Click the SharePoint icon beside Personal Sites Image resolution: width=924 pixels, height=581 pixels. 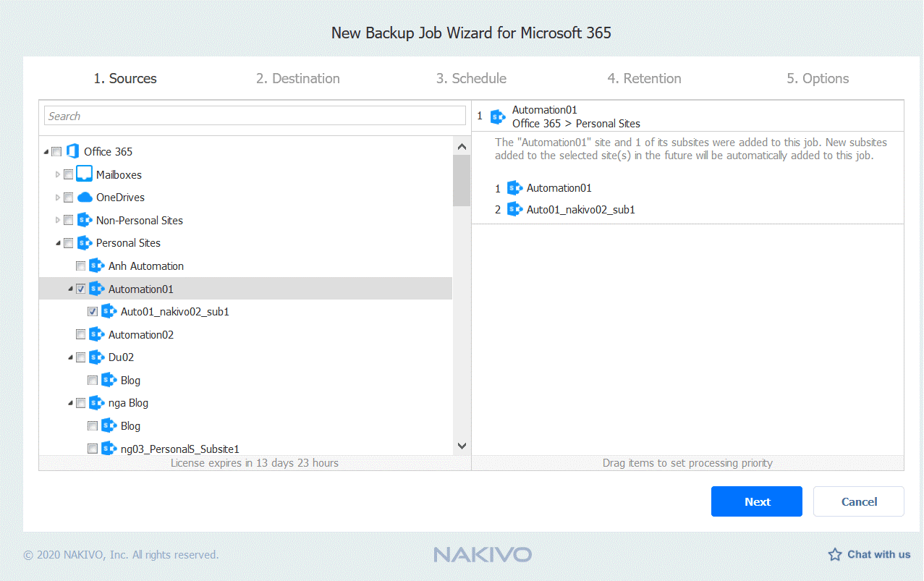85,242
